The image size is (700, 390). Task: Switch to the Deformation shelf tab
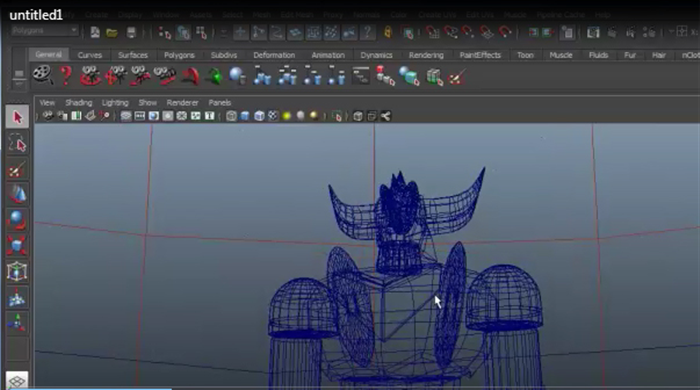pos(274,55)
